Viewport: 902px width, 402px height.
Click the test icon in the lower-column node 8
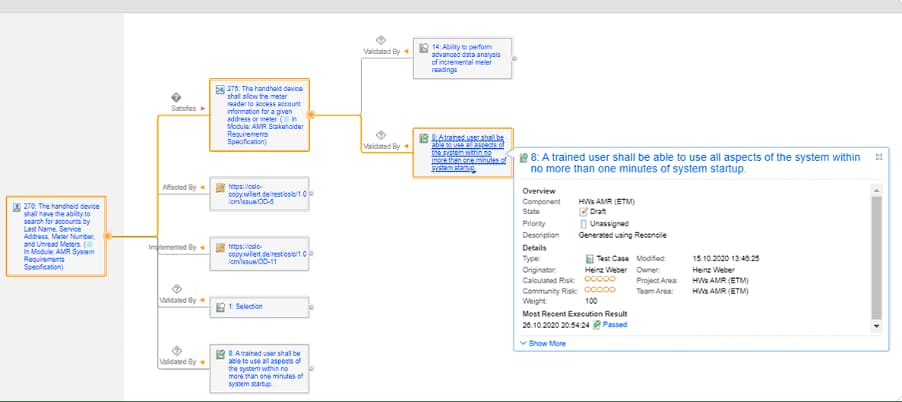tap(220, 354)
